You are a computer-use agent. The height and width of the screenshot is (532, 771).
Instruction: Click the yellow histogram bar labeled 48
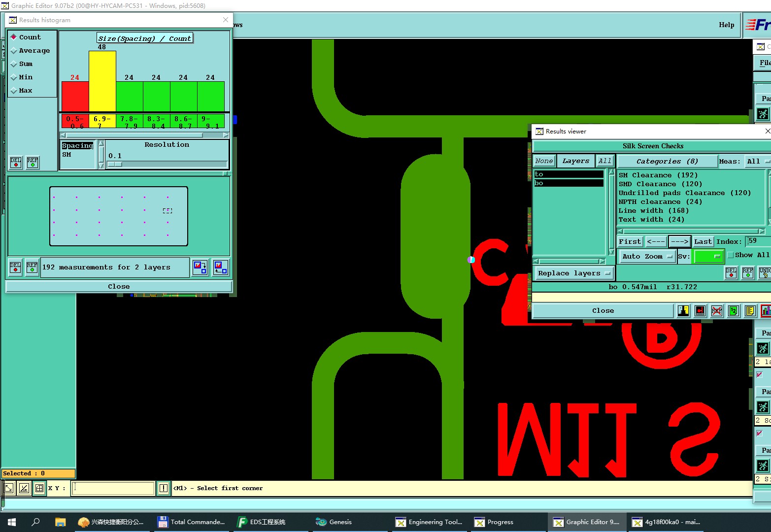point(102,81)
